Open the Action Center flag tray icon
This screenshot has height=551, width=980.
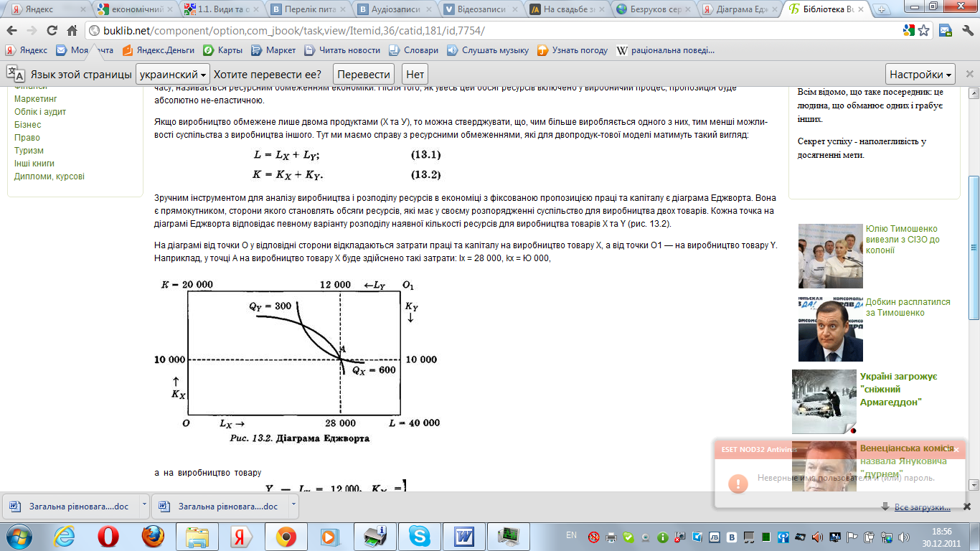[852, 536]
